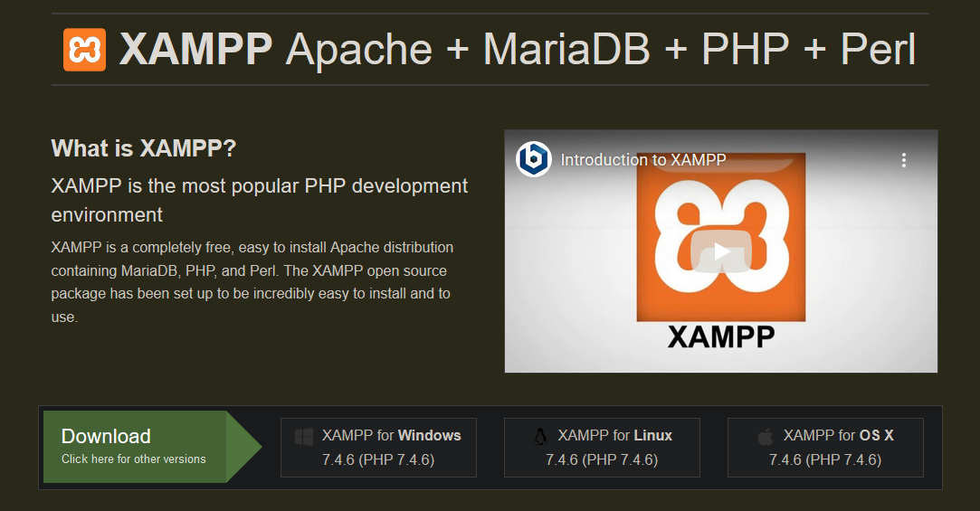Click 'Click here for other versions' text
This screenshot has width=980, height=511.
tap(134, 459)
